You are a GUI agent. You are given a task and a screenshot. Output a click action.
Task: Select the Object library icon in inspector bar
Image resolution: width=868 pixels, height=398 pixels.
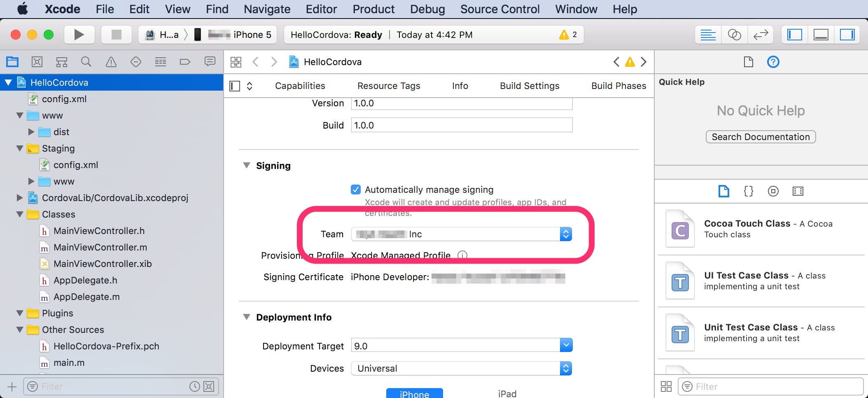click(x=773, y=191)
